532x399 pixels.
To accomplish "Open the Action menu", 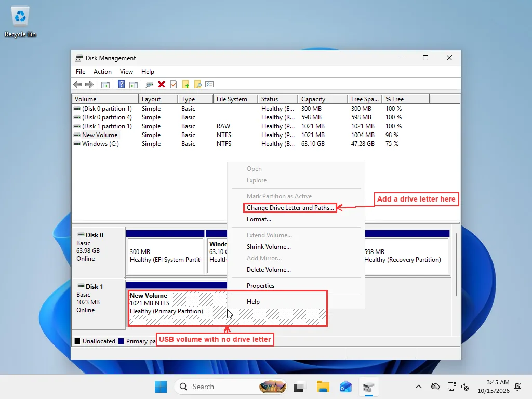I will 102,72.
